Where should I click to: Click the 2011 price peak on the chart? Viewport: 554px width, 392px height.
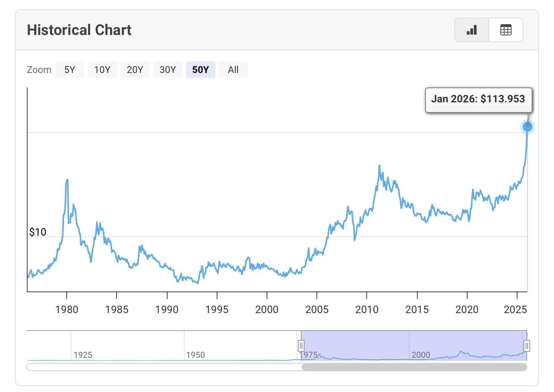point(379,166)
